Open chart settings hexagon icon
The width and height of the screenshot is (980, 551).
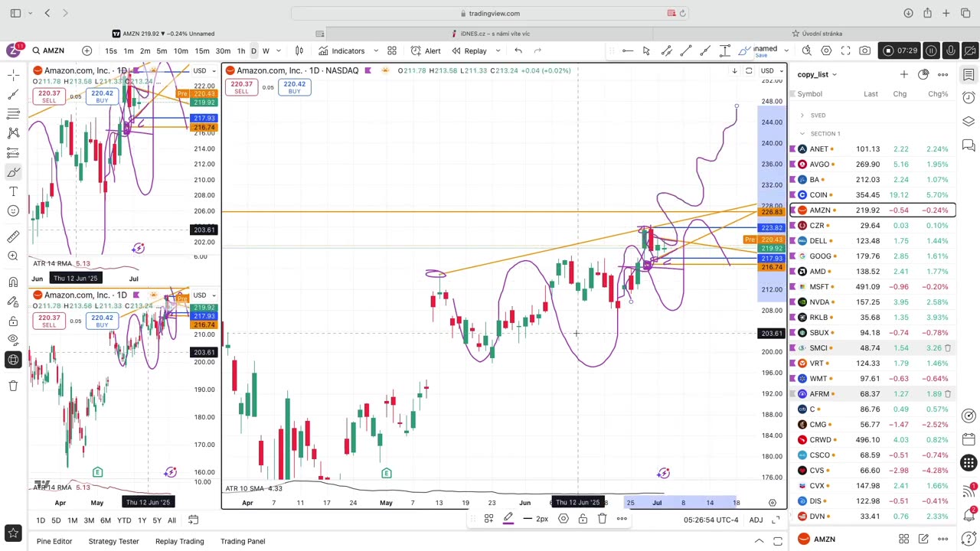[826, 51]
